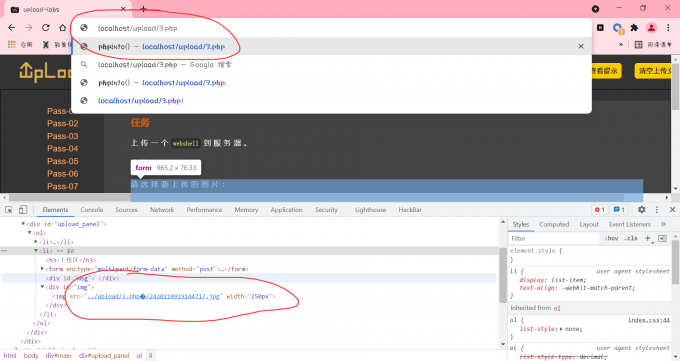
Task: Open the blue issues count badge
Action: pyautogui.click(x=619, y=210)
